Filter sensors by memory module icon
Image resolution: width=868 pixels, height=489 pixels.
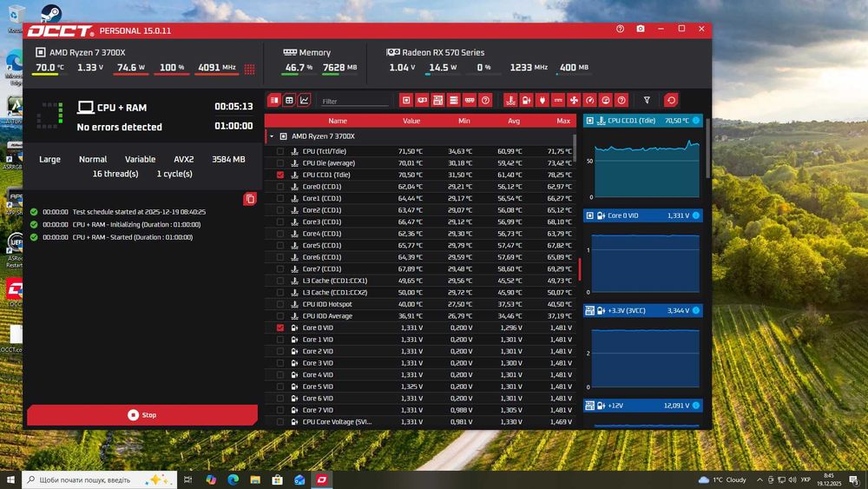tap(470, 100)
